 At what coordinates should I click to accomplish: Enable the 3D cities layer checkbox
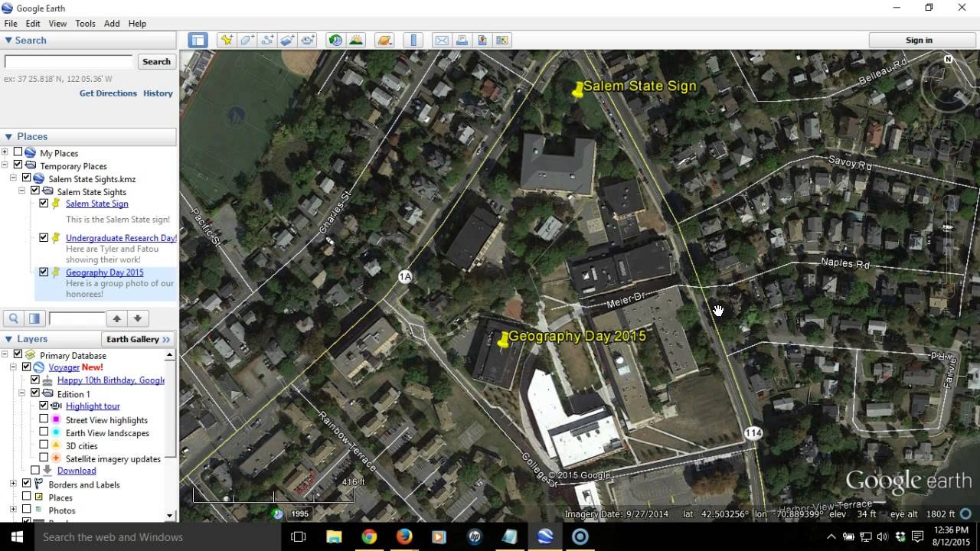coord(44,445)
